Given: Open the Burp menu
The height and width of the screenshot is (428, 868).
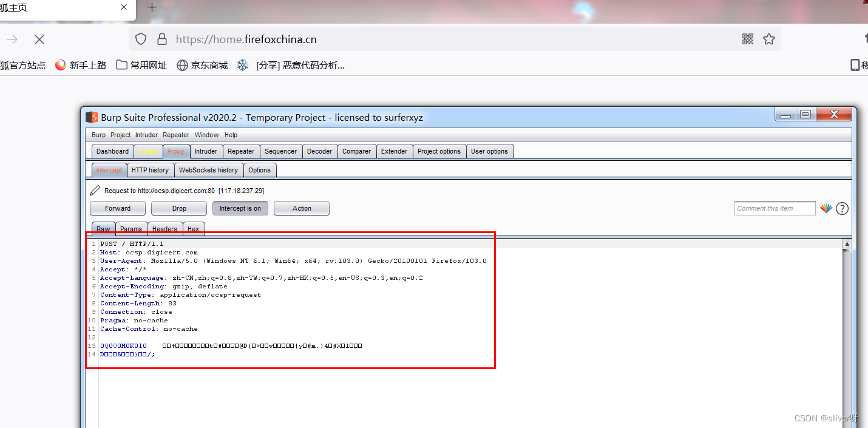Looking at the screenshot, I should [x=98, y=135].
